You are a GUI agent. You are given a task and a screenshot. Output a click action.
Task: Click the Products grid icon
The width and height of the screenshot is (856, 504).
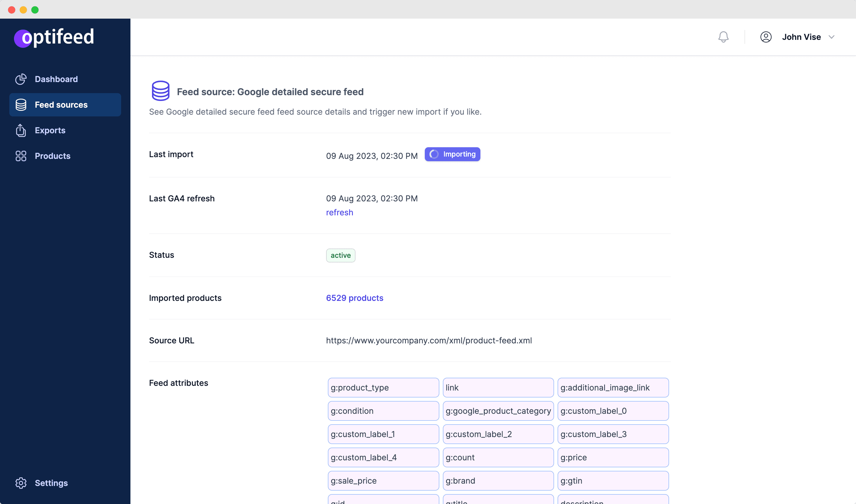21,156
